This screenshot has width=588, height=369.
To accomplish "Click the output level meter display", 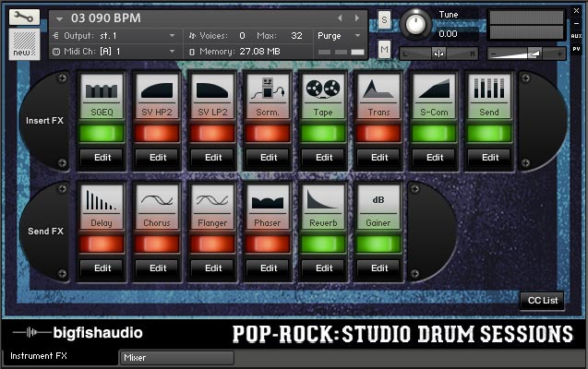I will point(526,25).
